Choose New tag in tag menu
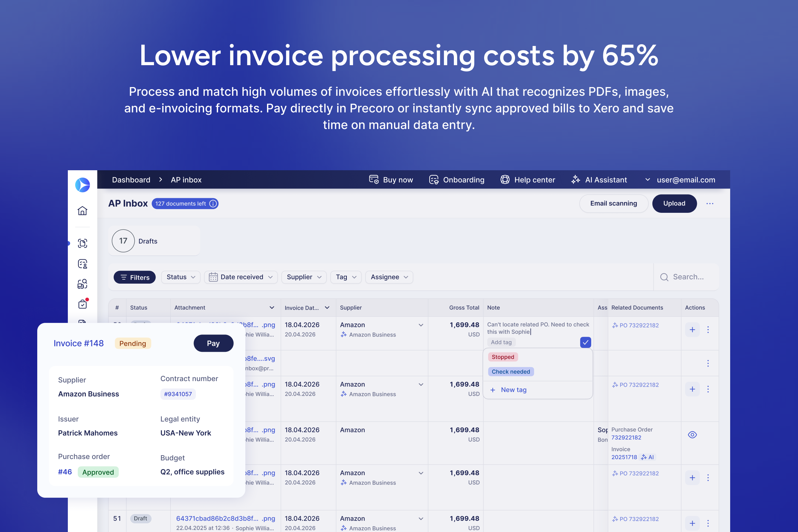 509,390
